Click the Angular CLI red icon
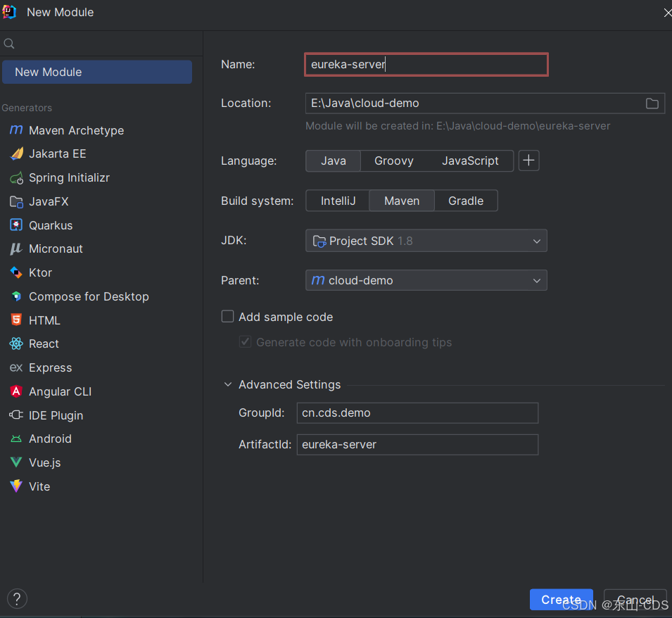 [x=16, y=391]
